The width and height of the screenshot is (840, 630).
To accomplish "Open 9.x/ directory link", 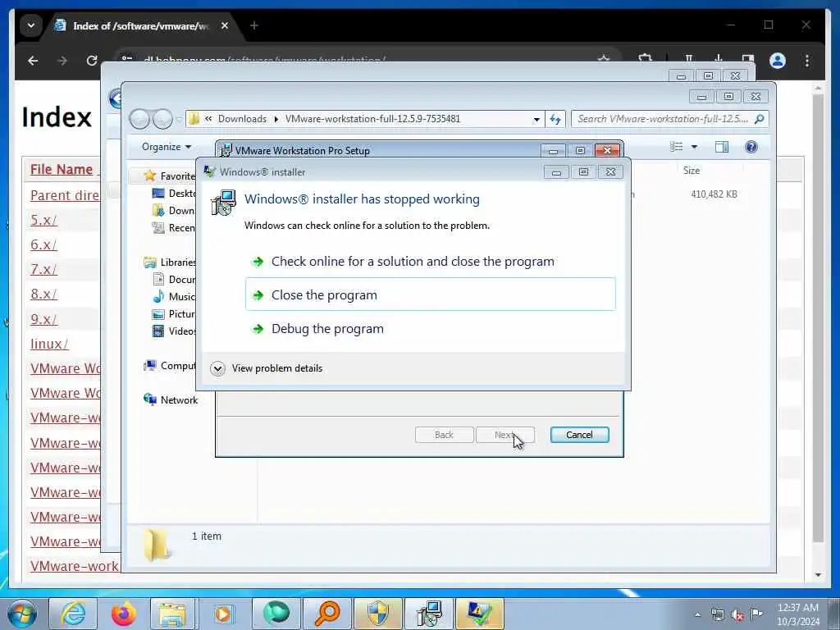I will click(x=43, y=319).
